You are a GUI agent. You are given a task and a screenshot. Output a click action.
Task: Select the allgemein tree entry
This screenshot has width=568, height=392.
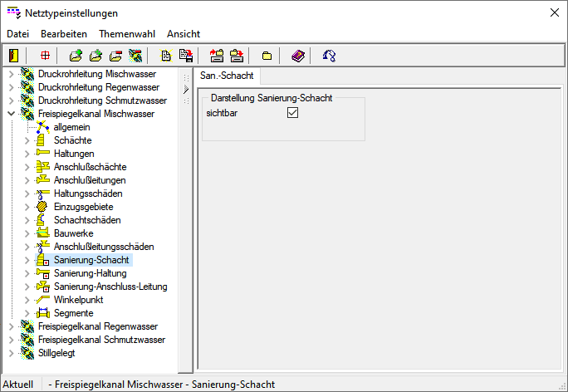[x=71, y=127]
